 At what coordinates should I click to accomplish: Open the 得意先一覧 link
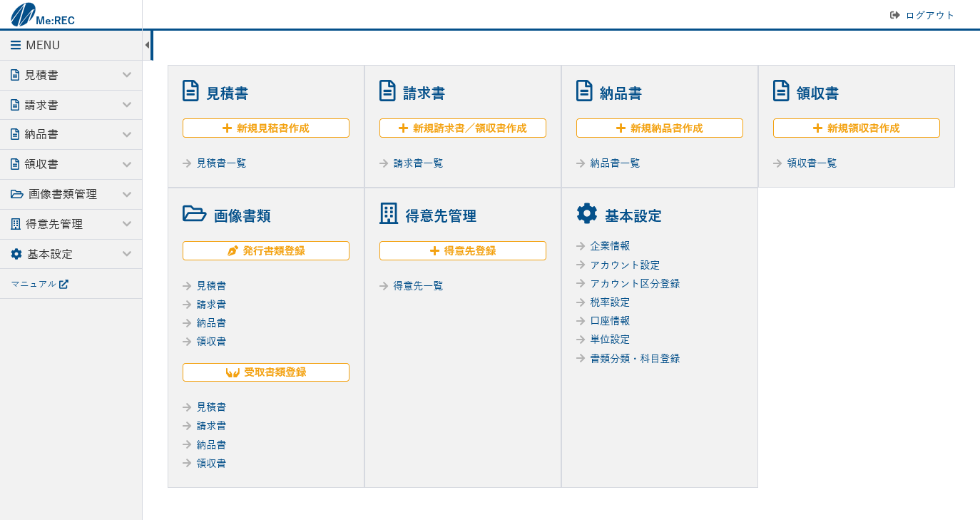pyautogui.click(x=418, y=286)
